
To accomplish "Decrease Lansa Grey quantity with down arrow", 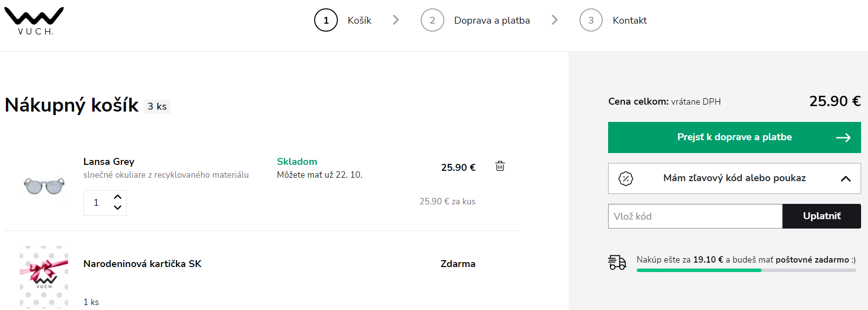I will 117,208.
